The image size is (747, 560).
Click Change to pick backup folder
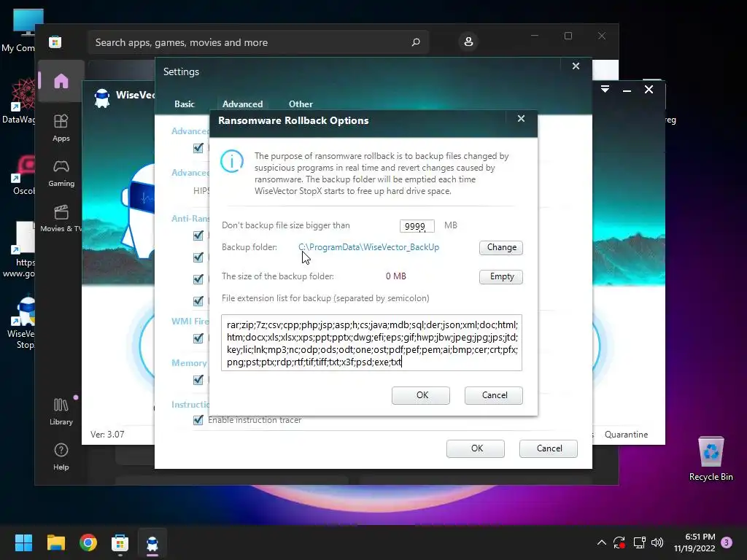coord(501,248)
